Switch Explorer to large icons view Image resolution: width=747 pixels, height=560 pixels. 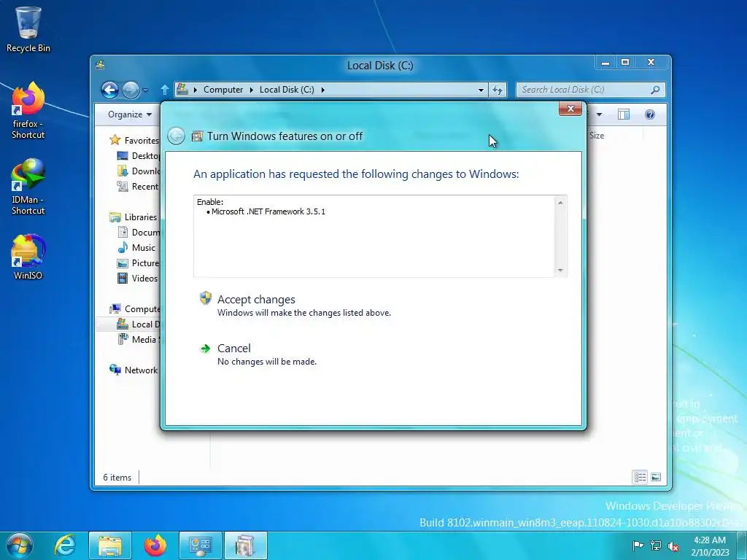[656, 477]
